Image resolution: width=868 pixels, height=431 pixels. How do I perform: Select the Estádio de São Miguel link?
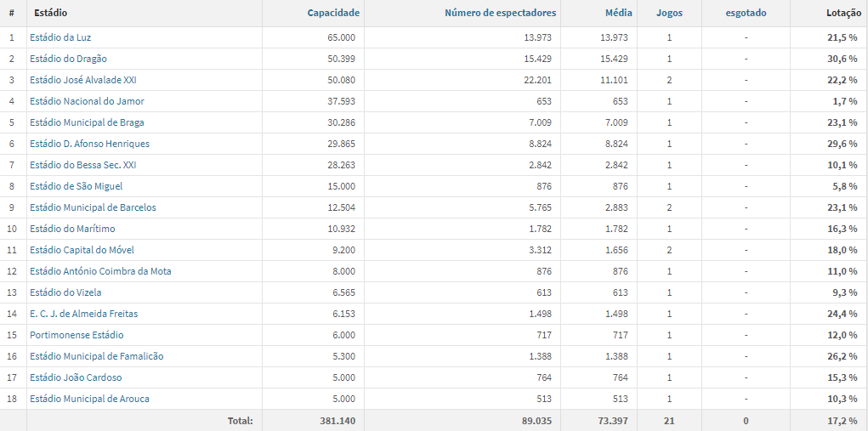pyautogui.click(x=77, y=186)
